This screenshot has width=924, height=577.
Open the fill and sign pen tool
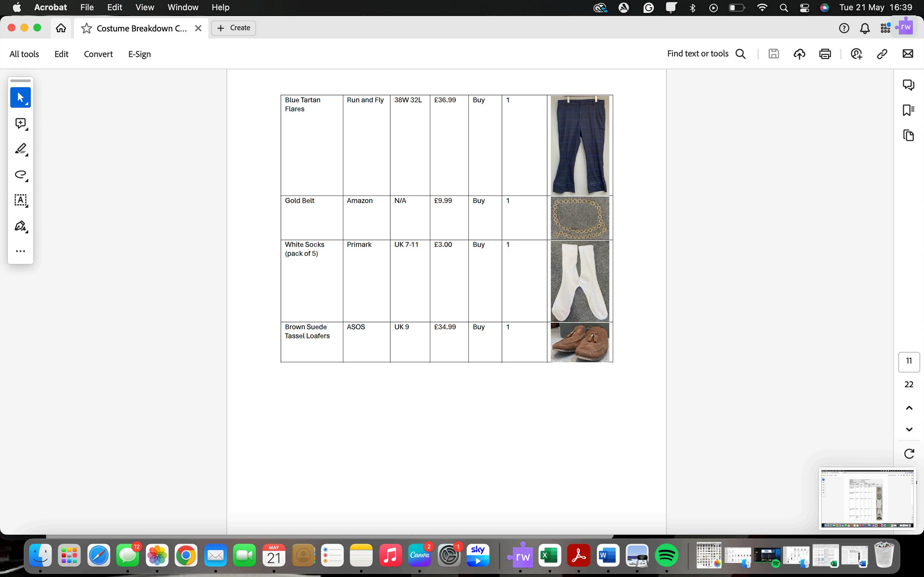pyautogui.click(x=20, y=226)
